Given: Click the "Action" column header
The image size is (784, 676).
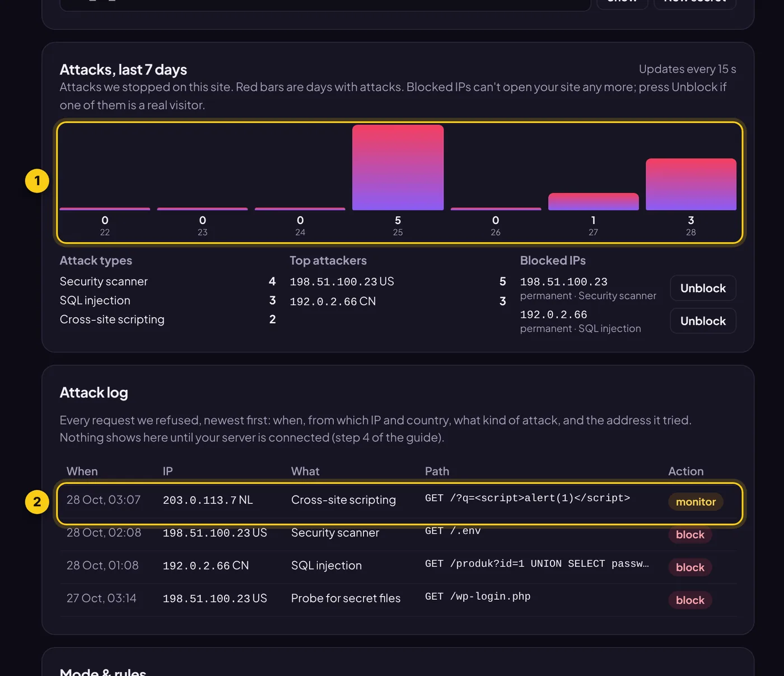Looking at the screenshot, I should pos(685,472).
